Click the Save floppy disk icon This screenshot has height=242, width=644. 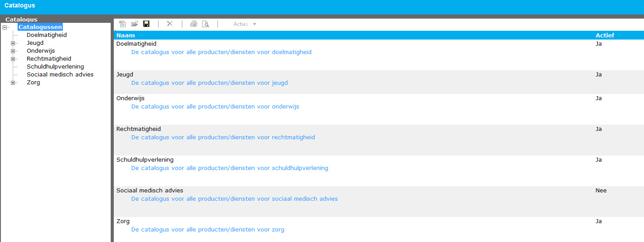point(146,24)
